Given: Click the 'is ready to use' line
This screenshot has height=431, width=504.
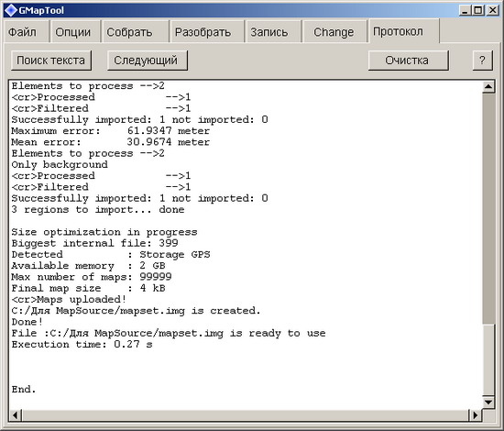Looking at the screenshot, I should point(169,333).
